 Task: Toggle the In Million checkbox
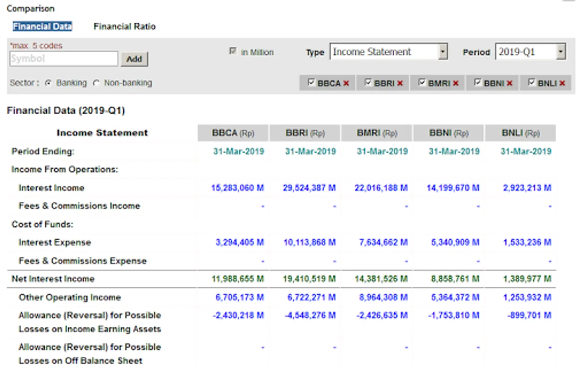click(x=233, y=51)
